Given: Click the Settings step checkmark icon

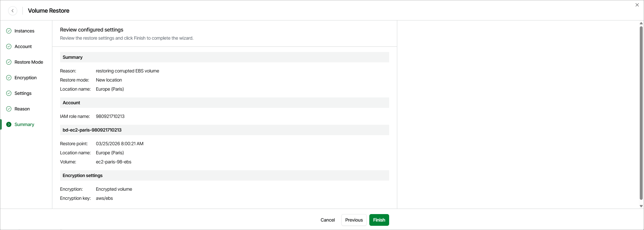Looking at the screenshot, I should pyautogui.click(x=9, y=93).
